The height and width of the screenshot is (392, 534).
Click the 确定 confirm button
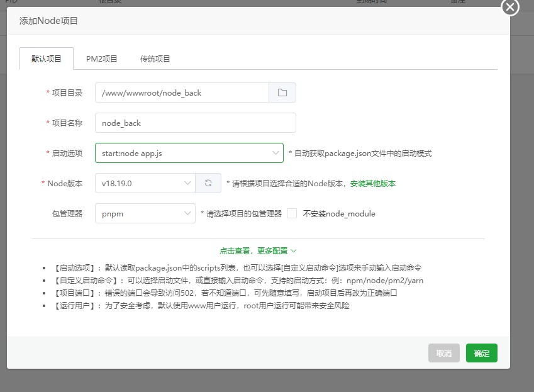[x=482, y=353]
